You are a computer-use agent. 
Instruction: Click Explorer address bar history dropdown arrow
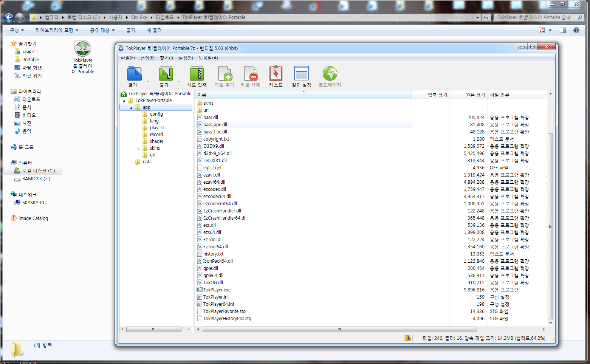(x=477, y=17)
